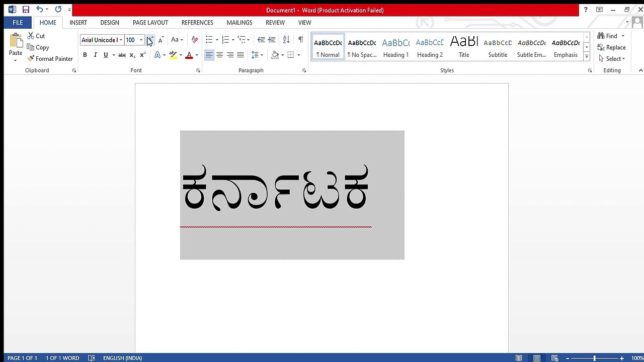
Task: Repeat the last action
Action: [x=58, y=10]
